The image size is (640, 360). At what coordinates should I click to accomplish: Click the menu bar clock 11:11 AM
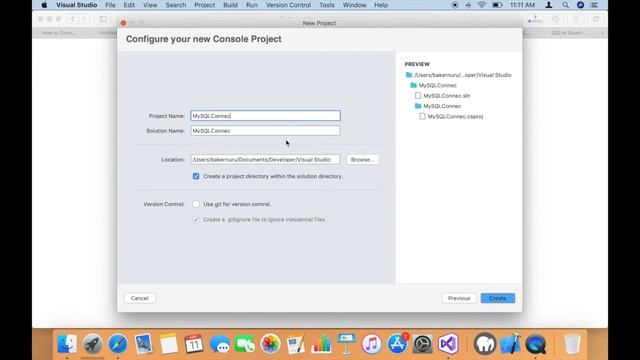[x=522, y=5]
